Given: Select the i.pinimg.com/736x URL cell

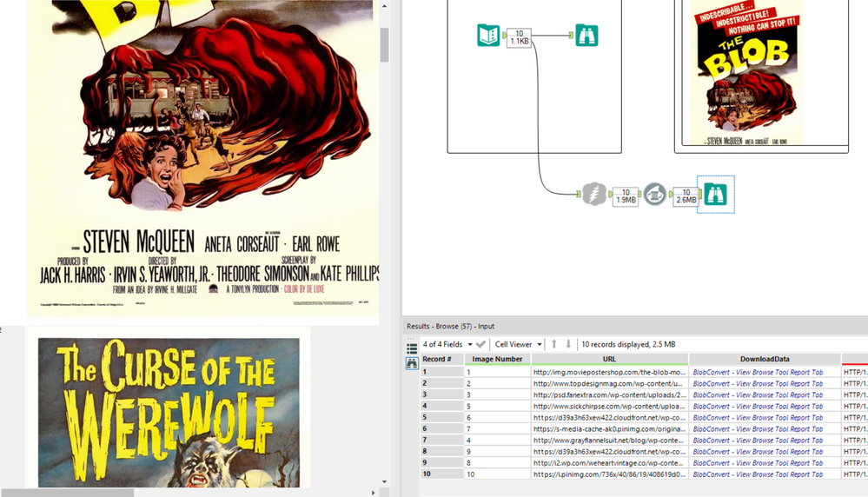Looking at the screenshot, I should pyautogui.click(x=609, y=474).
